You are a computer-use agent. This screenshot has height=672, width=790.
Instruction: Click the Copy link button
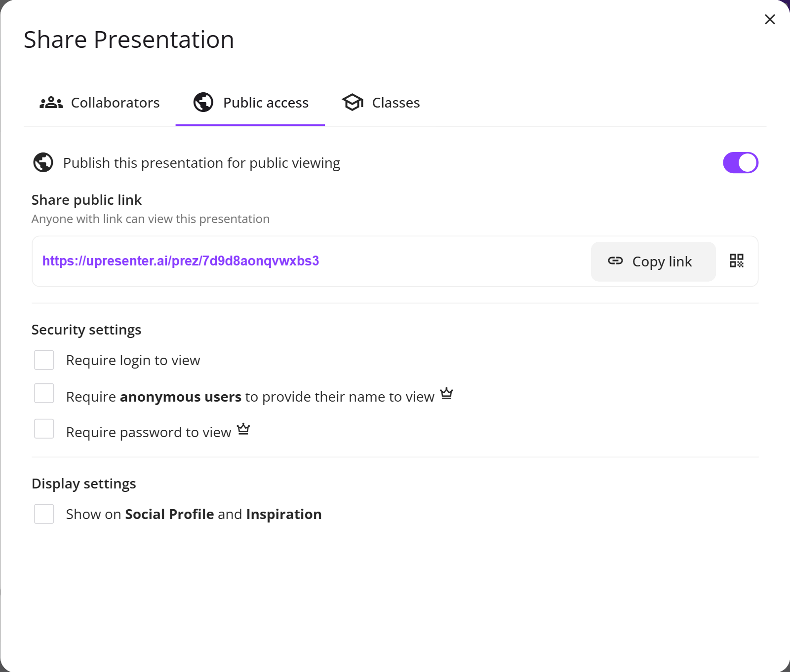(653, 261)
